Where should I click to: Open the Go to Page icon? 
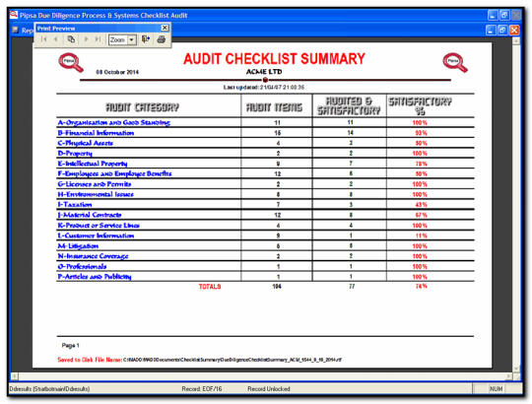tap(71, 39)
